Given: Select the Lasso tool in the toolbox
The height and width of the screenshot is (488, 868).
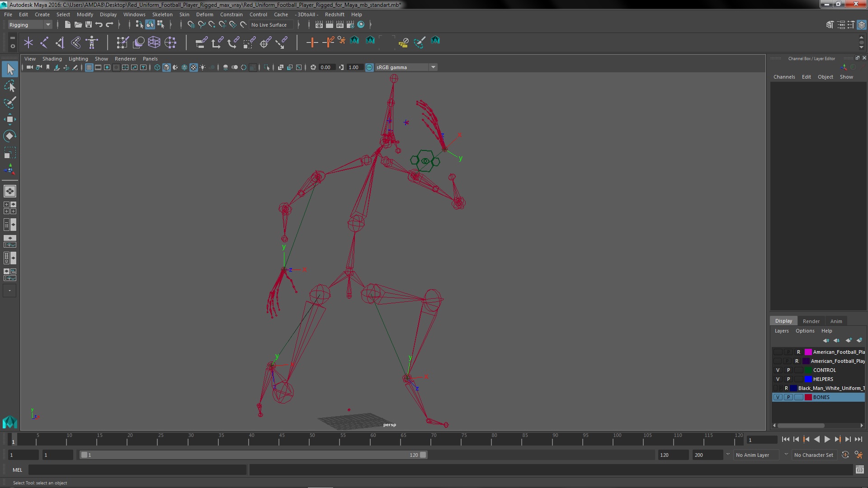Looking at the screenshot, I should click(9, 86).
